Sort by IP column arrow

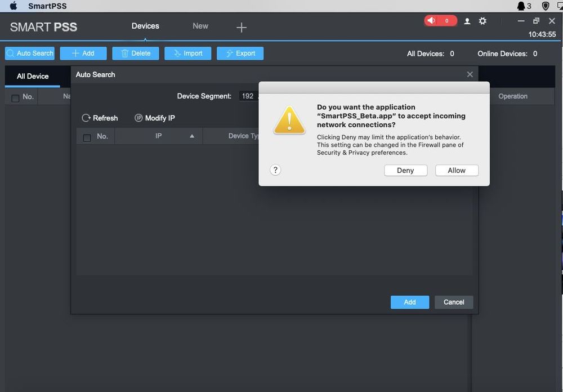tap(192, 136)
